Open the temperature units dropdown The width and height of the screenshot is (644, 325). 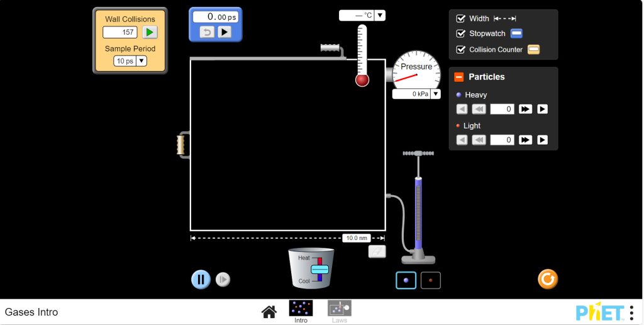pos(380,16)
